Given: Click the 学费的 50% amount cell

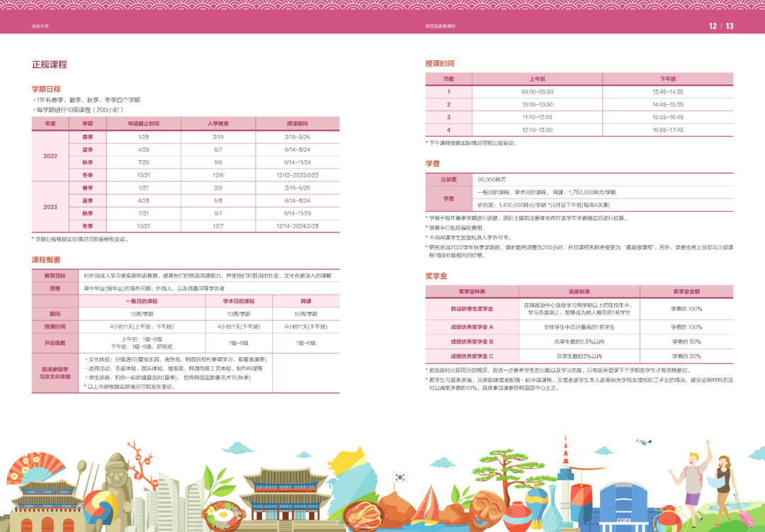Looking at the screenshot, I should point(686,341).
